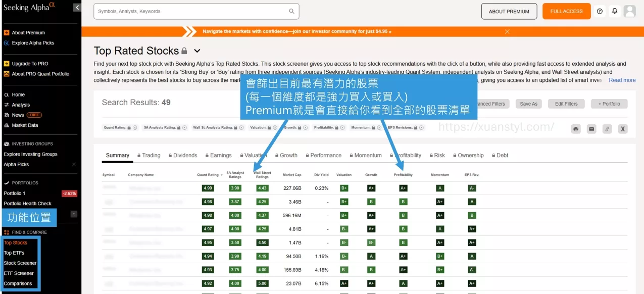Select the X export icon in results toolbar

tap(623, 129)
